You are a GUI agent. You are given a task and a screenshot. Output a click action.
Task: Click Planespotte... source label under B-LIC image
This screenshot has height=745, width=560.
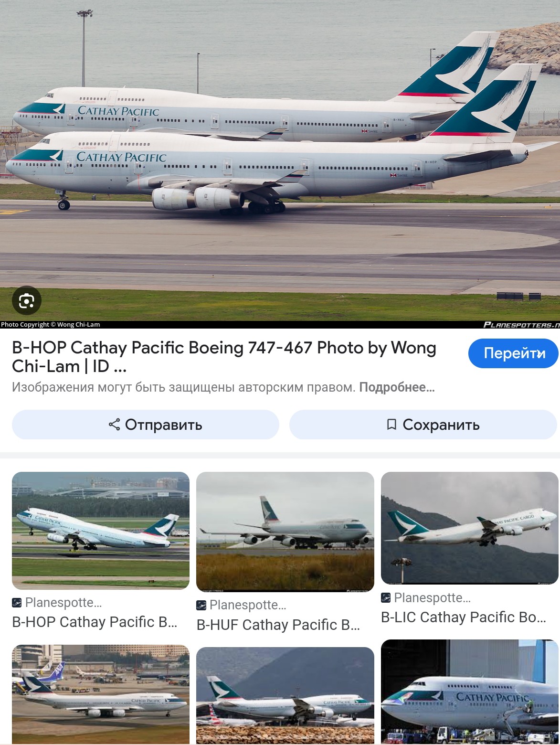click(x=432, y=598)
